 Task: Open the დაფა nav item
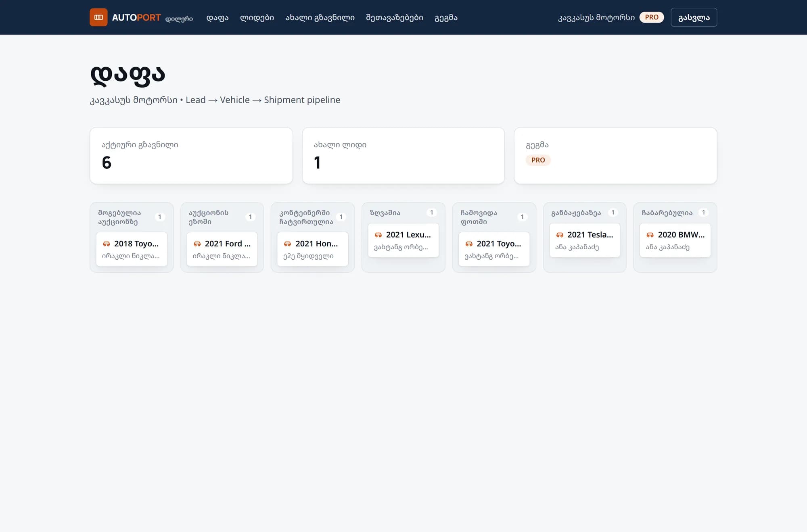click(x=217, y=17)
